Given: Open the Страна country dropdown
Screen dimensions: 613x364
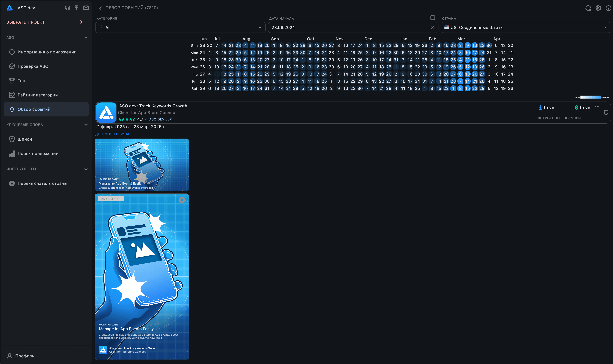Looking at the screenshot, I should pyautogui.click(x=526, y=27).
